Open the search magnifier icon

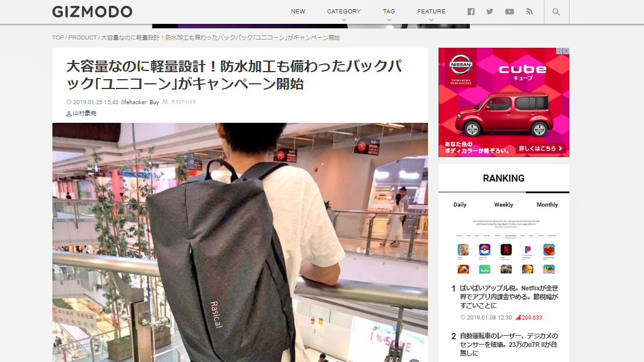coord(556,11)
